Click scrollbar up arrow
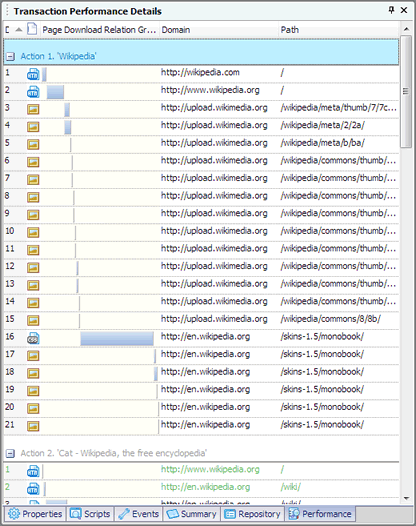Image resolution: width=416 pixels, height=526 pixels. tap(406, 29)
